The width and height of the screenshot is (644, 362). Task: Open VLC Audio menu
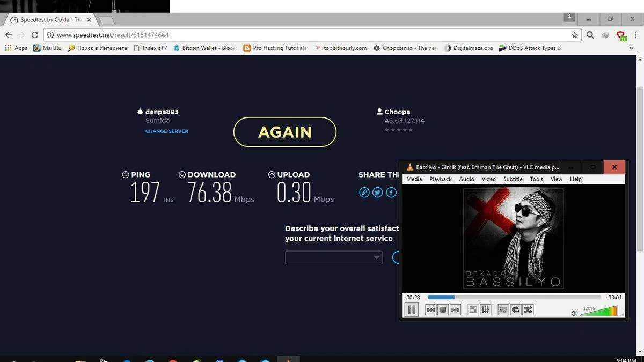click(x=466, y=179)
